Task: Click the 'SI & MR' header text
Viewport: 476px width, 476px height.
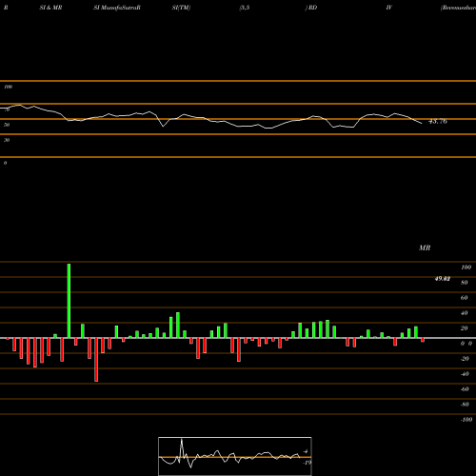Action: 50,8
